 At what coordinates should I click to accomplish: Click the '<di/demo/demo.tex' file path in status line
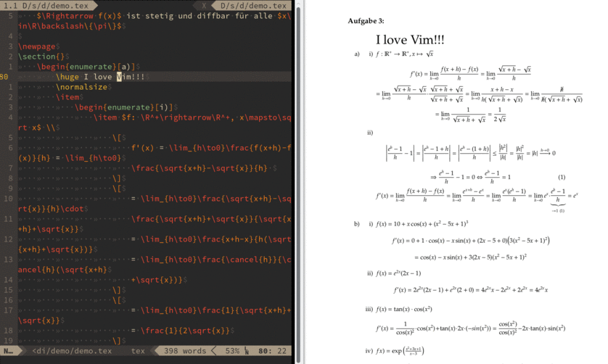tap(72, 351)
